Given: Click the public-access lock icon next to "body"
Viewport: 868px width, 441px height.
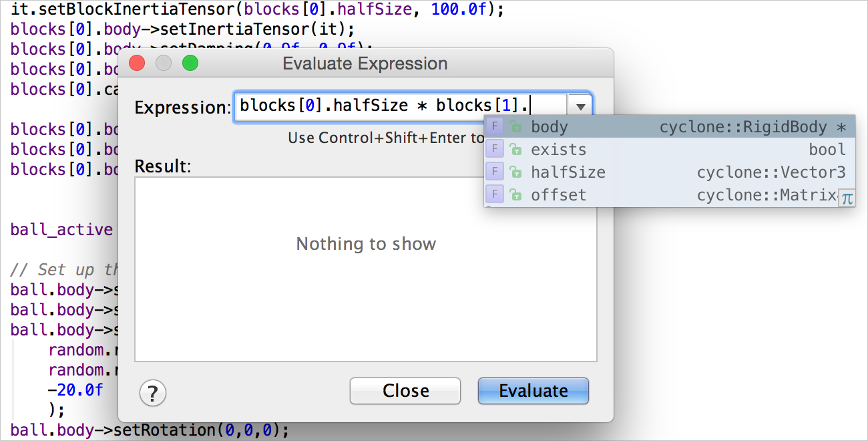Looking at the screenshot, I should click(515, 126).
